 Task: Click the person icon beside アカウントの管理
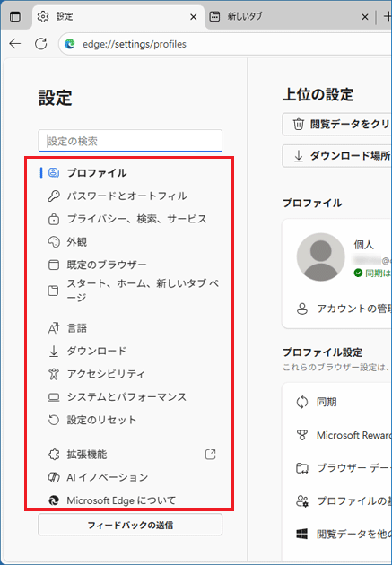coord(302,309)
